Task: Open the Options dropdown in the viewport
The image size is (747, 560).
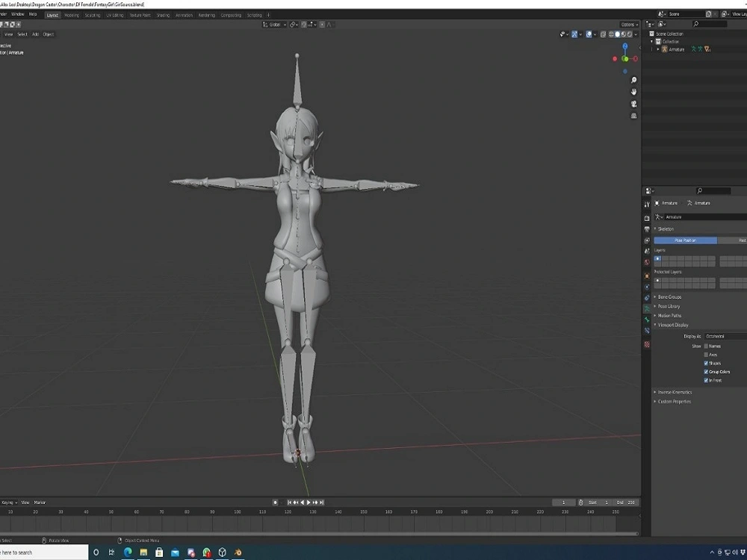Action: 629,25
